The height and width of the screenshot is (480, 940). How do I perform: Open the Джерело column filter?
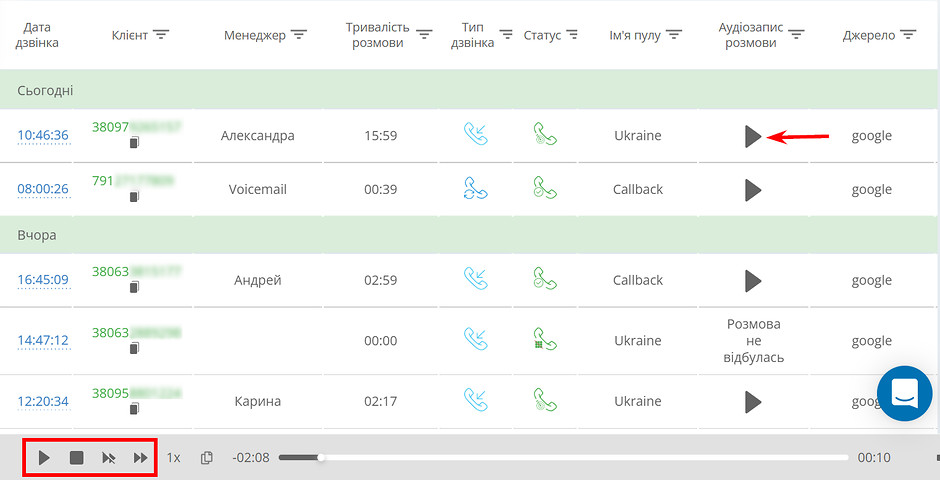pos(908,35)
